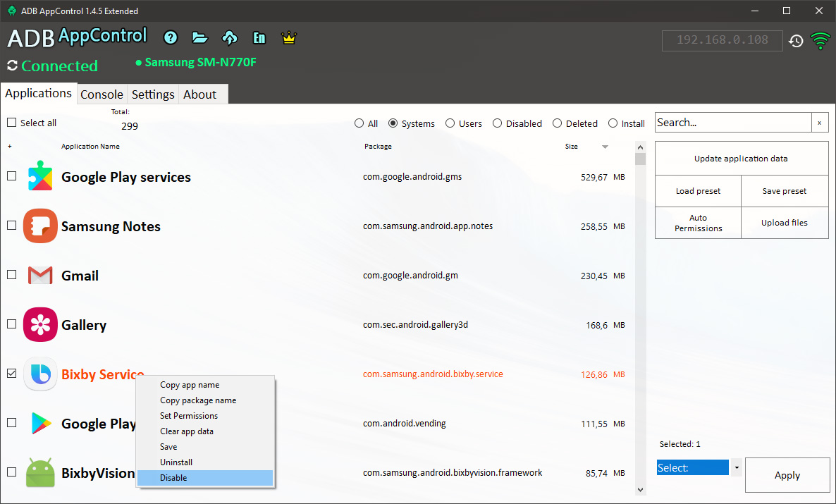836x504 pixels.
Task: Choose Disable from context menu
Action: coord(205,478)
